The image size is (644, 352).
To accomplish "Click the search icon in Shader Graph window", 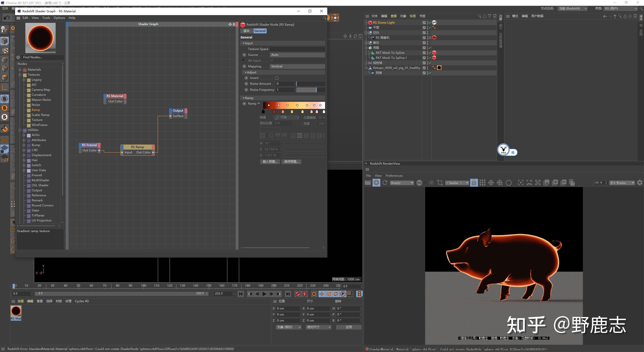I will [325, 18].
